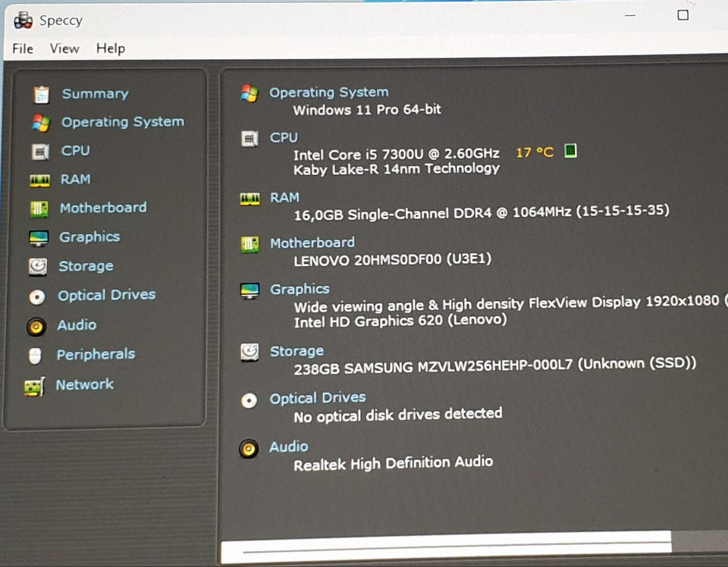Click Optical Drives heading link in summary

click(318, 398)
